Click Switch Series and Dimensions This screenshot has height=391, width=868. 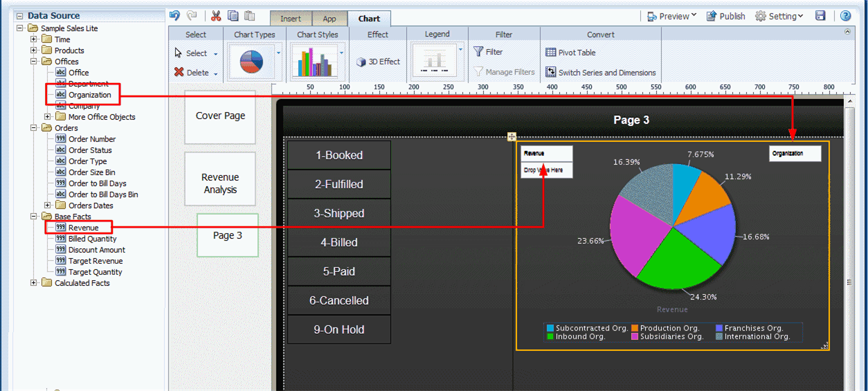coord(601,72)
